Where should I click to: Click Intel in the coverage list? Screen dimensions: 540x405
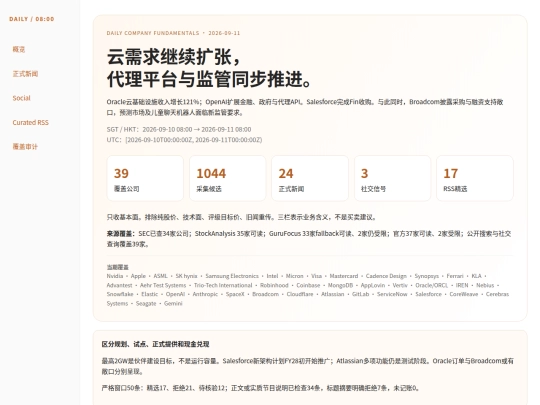pyautogui.click(x=272, y=276)
